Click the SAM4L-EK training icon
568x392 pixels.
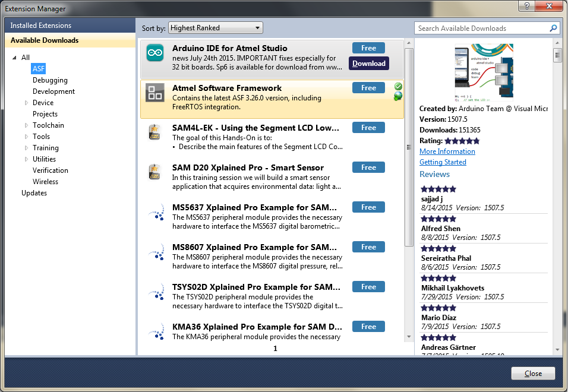pyautogui.click(x=155, y=132)
